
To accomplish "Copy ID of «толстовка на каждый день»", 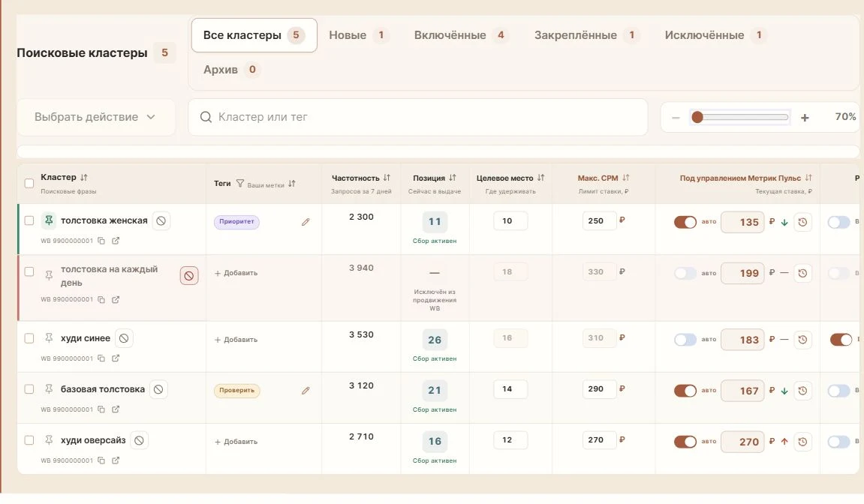I will coord(101,300).
